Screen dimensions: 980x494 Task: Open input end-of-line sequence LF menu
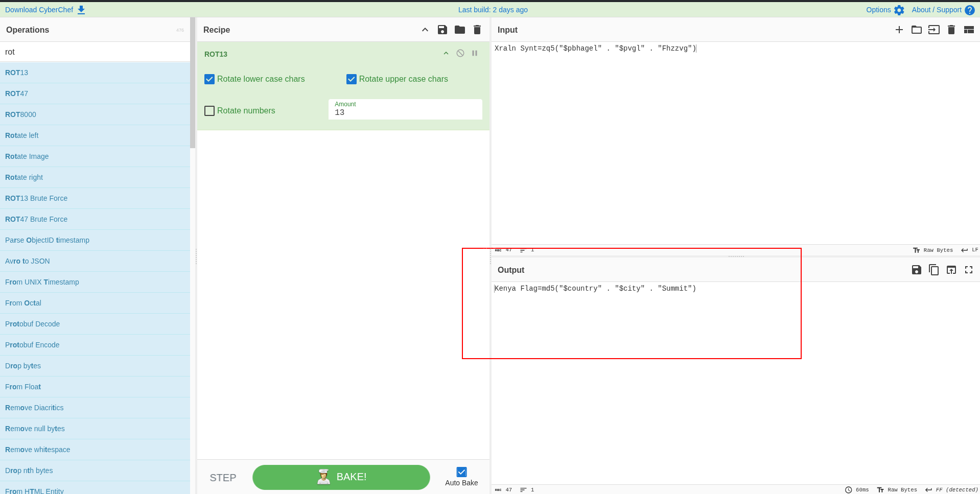point(969,250)
